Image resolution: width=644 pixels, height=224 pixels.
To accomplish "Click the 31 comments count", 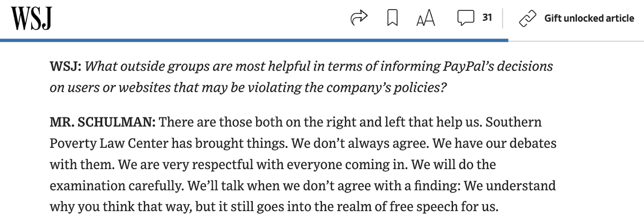I will (487, 18).
